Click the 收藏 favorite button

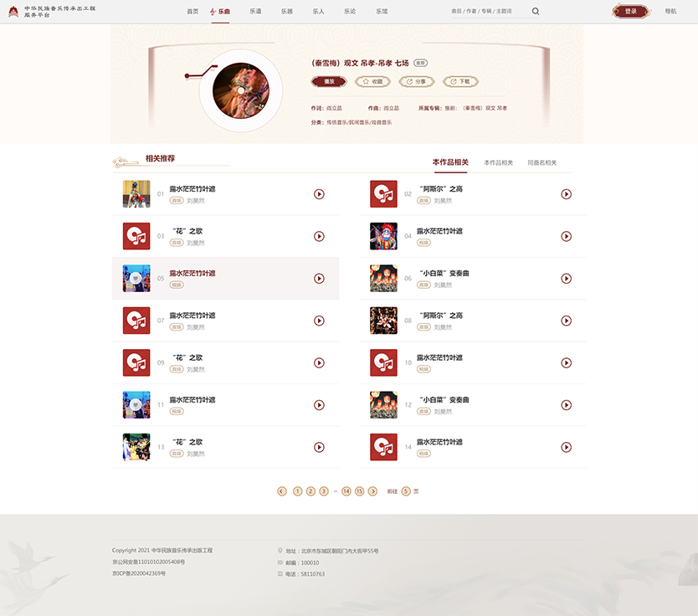[372, 82]
